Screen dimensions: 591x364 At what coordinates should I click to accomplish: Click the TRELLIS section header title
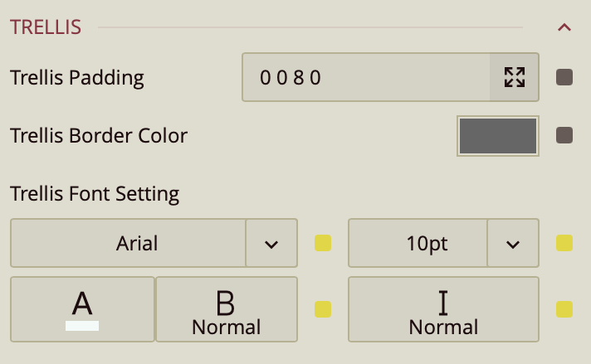(x=46, y=27)
